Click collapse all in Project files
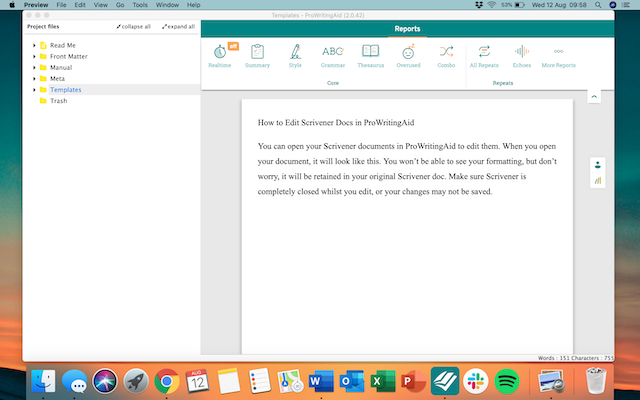Viewport: 640px width, 400px height. [133, 27]
